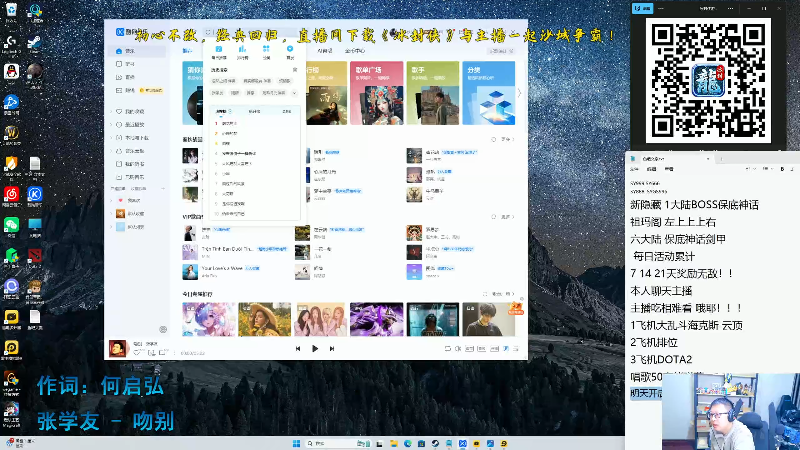Open the Steam icon on taskbar
Image resolution: width=800 pixels, height=450 pixels.
pyautogui.click(x=435, y=443)
